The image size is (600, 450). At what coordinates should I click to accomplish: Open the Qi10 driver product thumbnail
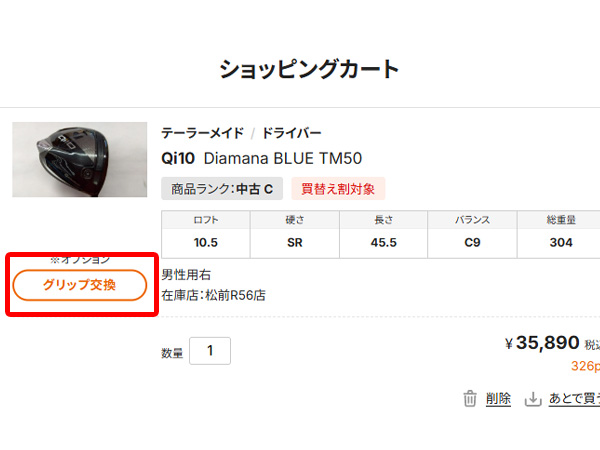80,160
